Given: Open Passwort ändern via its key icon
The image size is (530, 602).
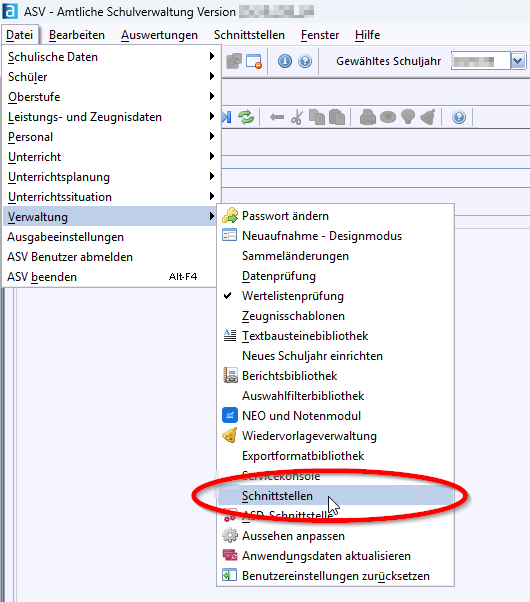Looking at the screenshot, I should pos(230,216).
